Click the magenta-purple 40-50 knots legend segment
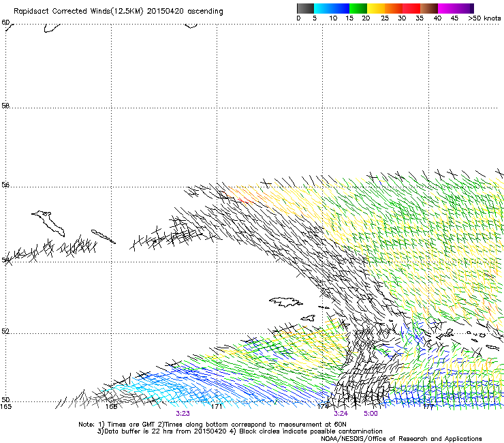Viewport: 504px width, 443px height. click(456, 8)
